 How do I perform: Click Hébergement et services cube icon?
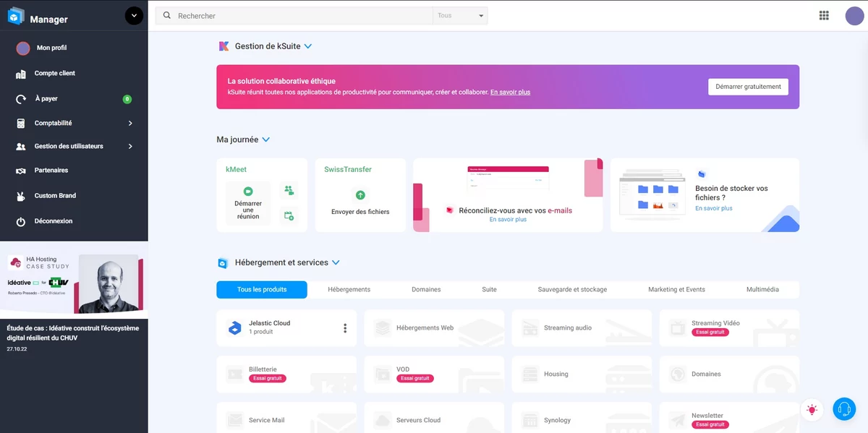click(x=223, y=263)
